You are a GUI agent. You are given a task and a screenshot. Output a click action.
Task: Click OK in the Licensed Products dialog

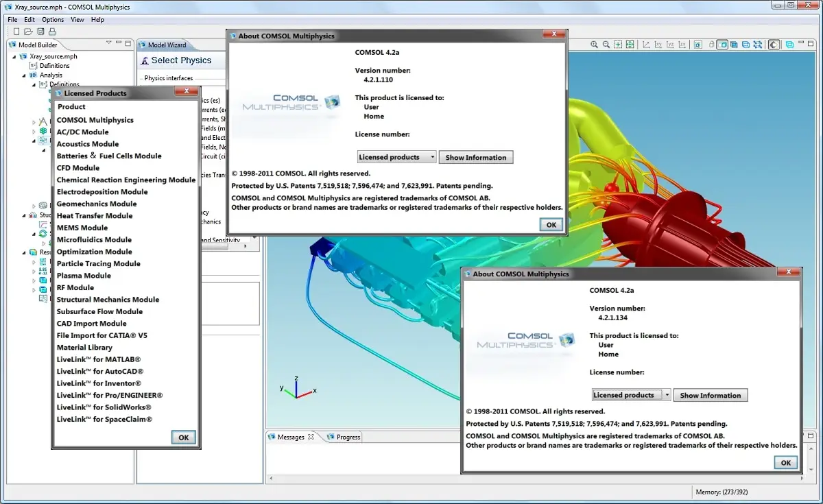pos(183,437)
